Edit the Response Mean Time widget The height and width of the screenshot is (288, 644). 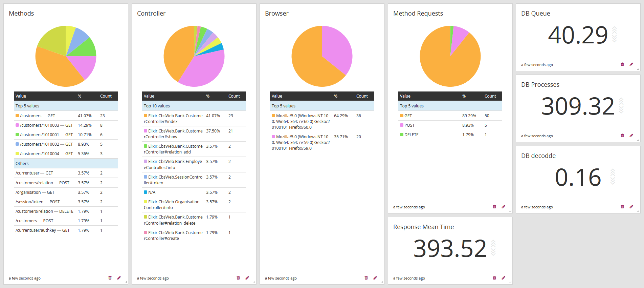pos(503,278)
